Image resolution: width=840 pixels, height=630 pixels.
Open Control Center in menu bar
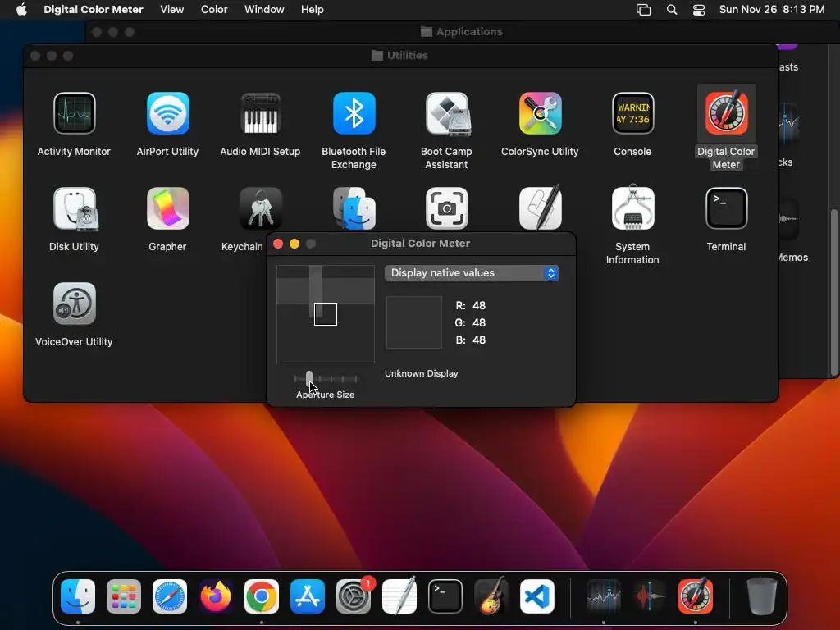click(x=699, y=10)
